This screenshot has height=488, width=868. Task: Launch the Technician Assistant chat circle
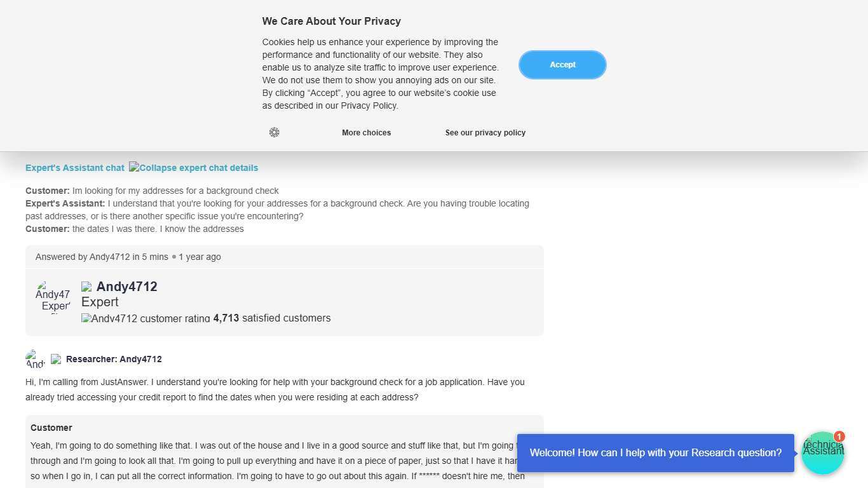[822, 453]
